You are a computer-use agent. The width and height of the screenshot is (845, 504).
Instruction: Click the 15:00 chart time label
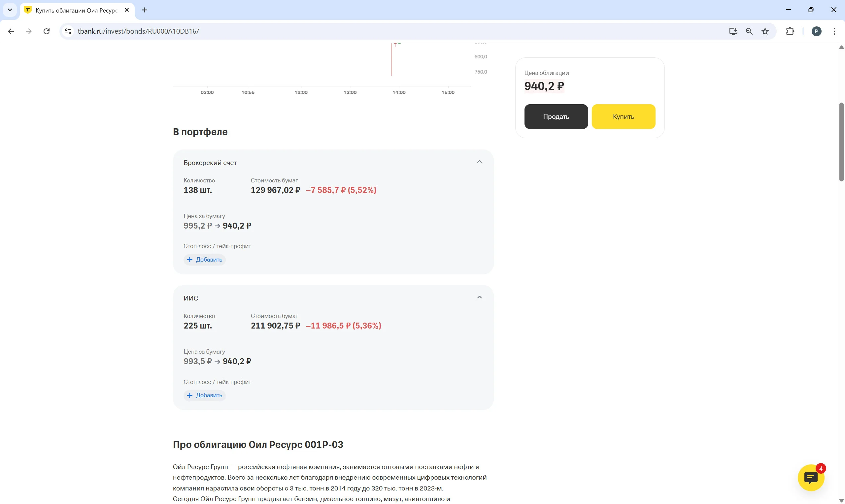pos(448,92)
